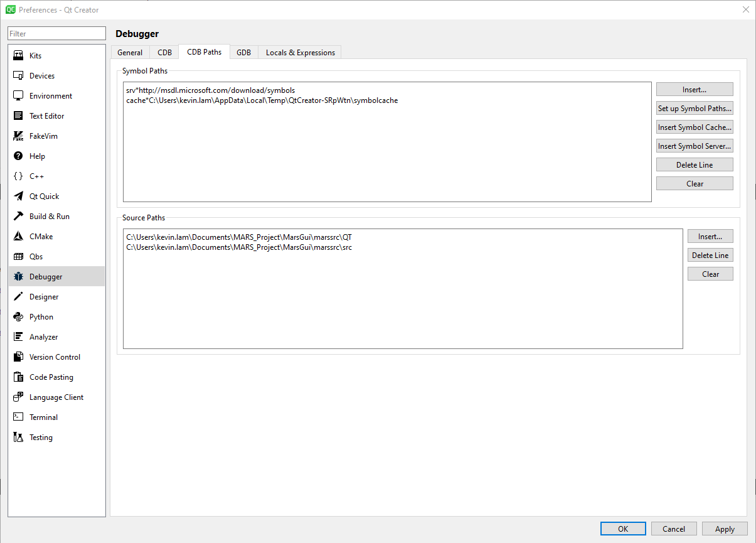
Task: Open the C++ braces icon
Action: coord(18,176)
